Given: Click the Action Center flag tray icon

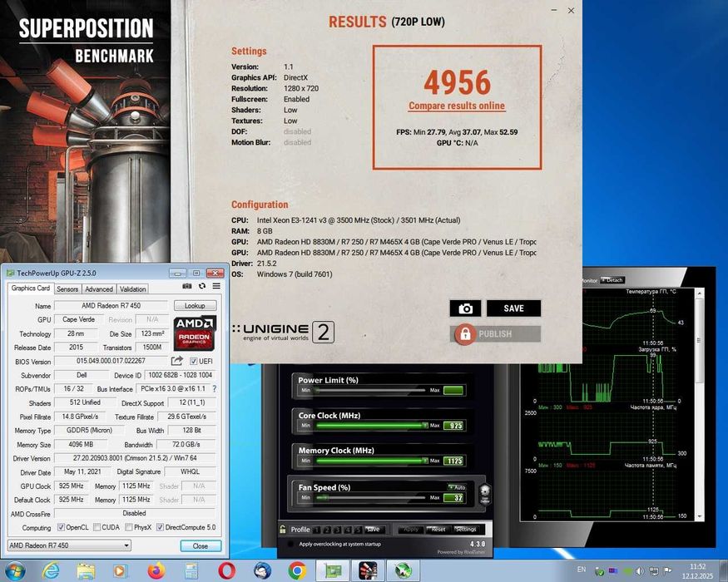Looking at the screenshot, I should [667, 571].
